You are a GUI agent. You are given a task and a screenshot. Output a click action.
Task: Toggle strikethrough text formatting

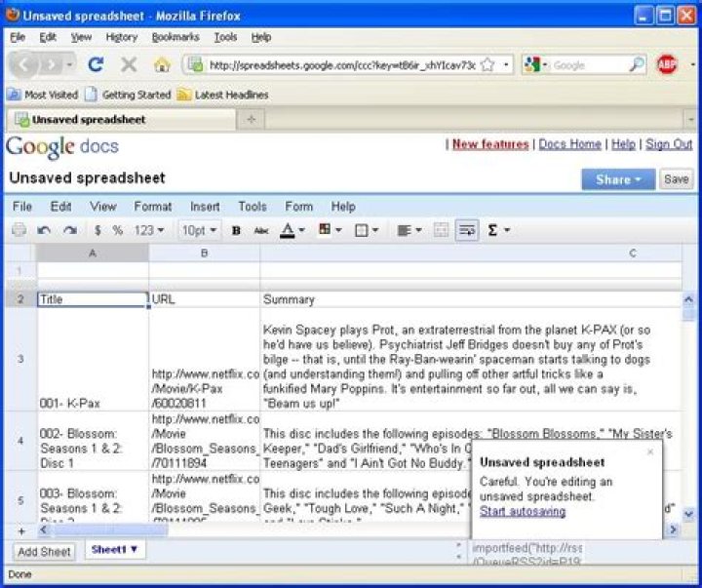(x=260, y=230)
